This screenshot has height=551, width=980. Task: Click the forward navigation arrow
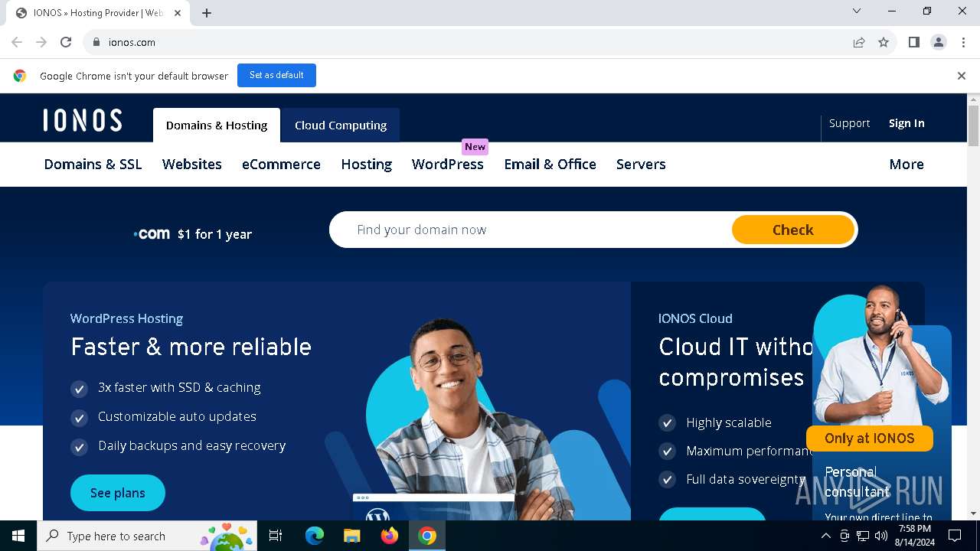point(41,42)
